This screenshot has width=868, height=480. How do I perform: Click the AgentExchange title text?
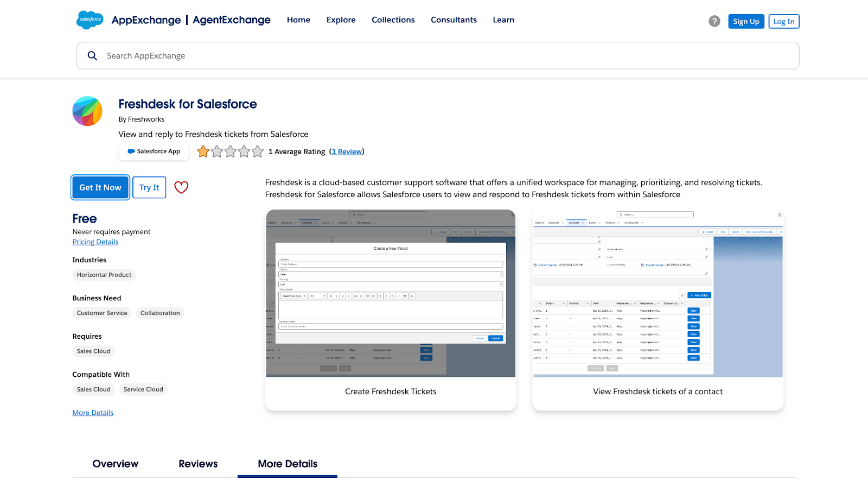click(x=231, y=20)
